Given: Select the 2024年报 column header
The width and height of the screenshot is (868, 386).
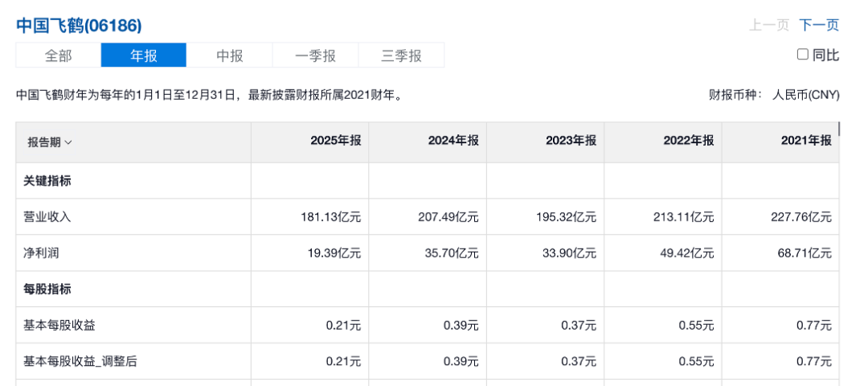Looking at the screenshot, I should [x=453, y=141].
